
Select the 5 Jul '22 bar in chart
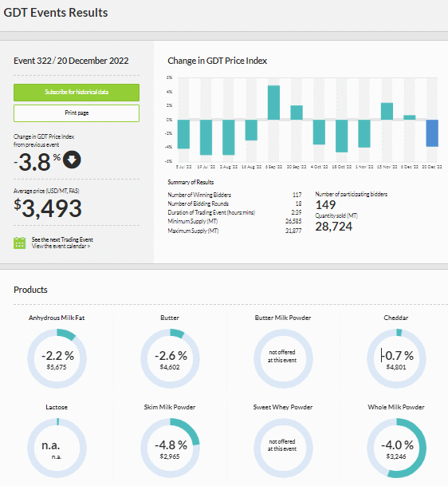tap(183, 134)
